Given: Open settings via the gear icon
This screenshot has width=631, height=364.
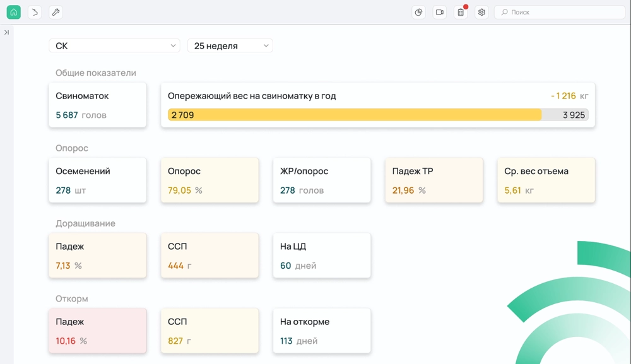Looking at the screenshot, I should pyautogui.click(x=481, y=12).
